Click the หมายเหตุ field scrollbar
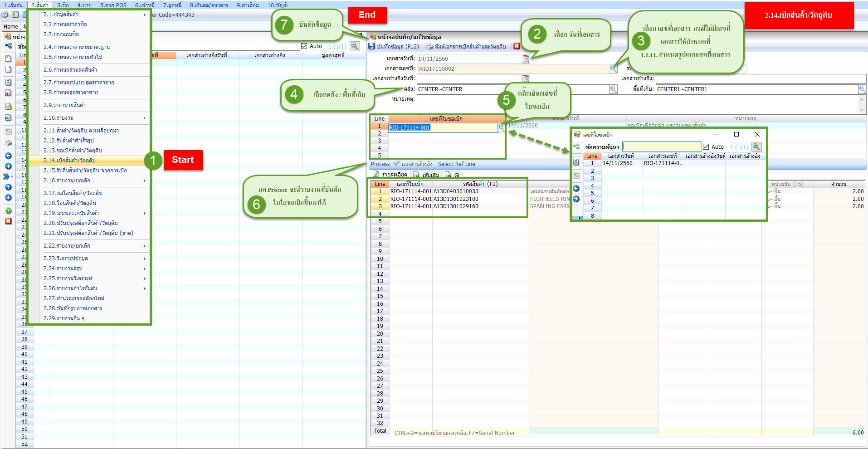The height and width of the screenshot is (449, 868). click(x=862, y=104)
